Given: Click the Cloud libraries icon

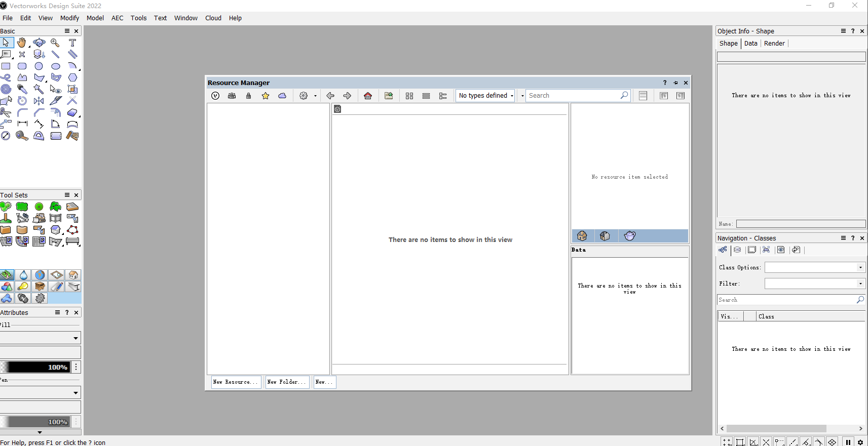Looking at the screenshot, I should coord(282,96).
